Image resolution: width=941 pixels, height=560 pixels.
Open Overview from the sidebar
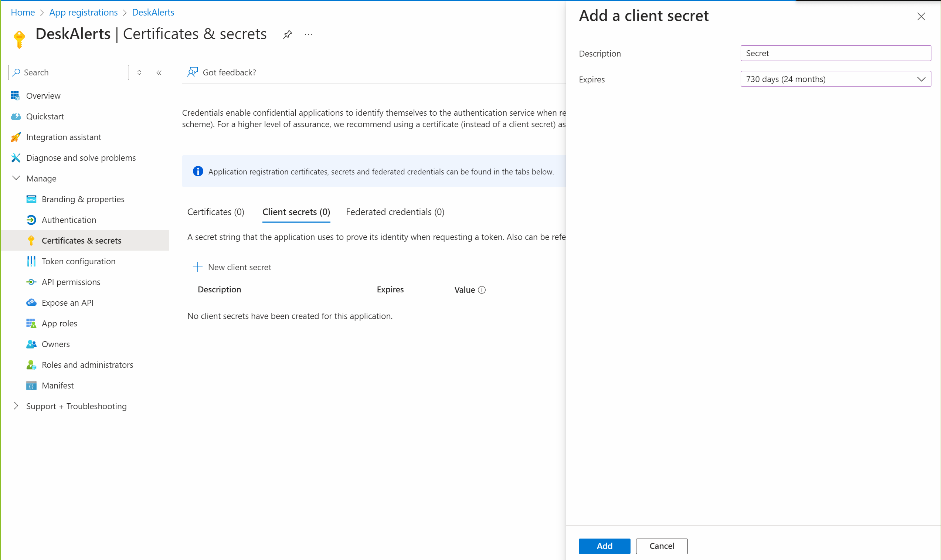(43, 95)
